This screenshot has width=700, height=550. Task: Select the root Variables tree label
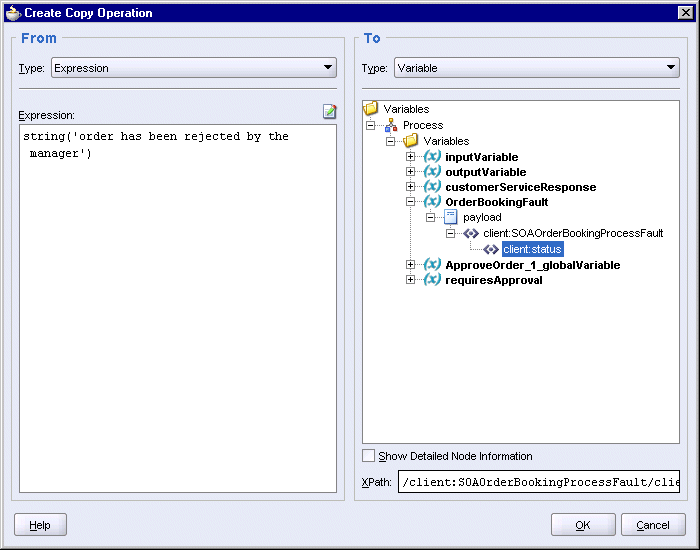[406, 109]
